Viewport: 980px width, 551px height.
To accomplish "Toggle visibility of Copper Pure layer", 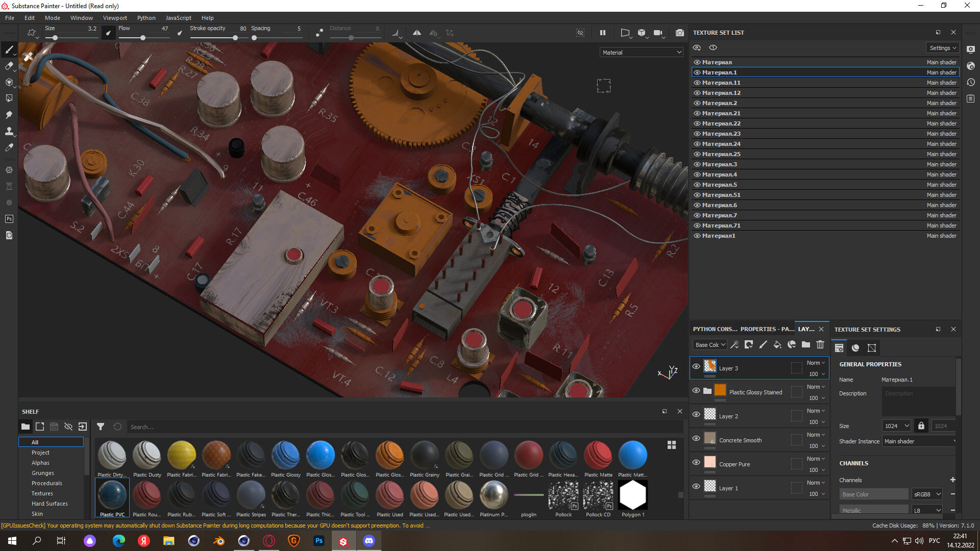I will 696,462.
